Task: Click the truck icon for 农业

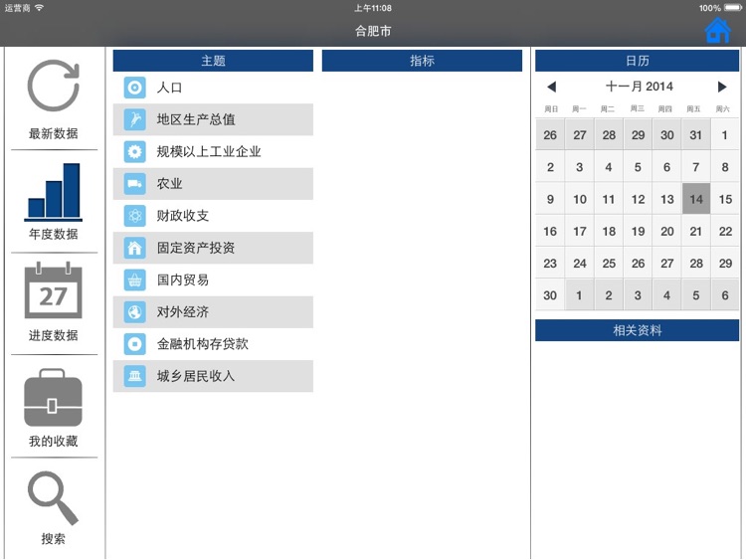Action: tap(134, 184)
